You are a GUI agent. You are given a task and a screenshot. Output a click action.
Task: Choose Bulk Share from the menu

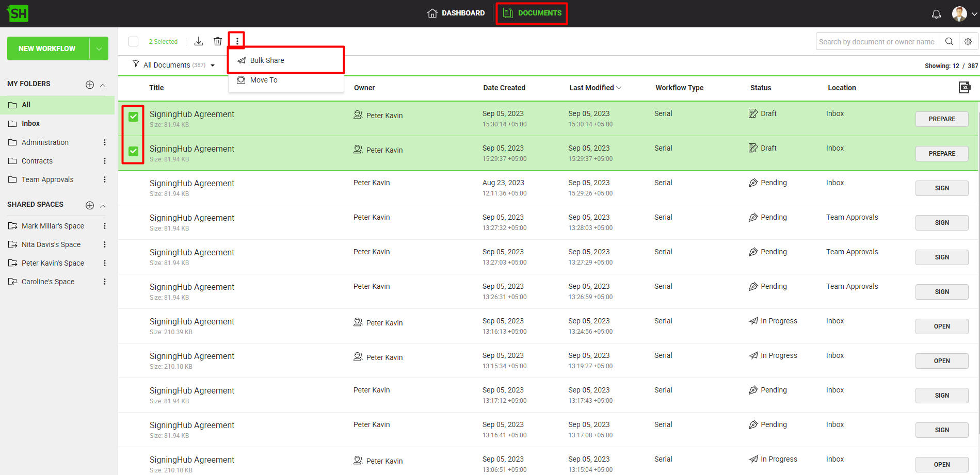(267, 60)
